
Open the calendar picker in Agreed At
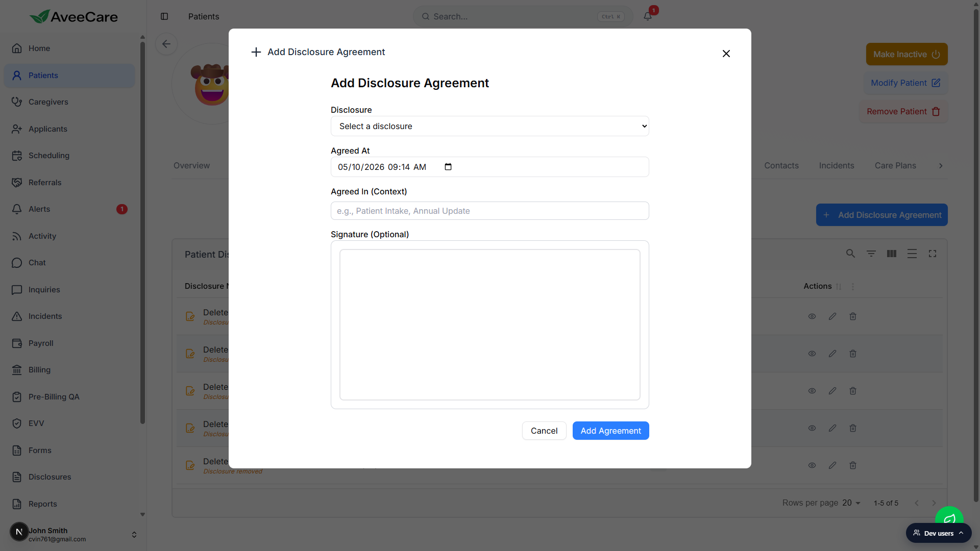[x=448, y=167]
